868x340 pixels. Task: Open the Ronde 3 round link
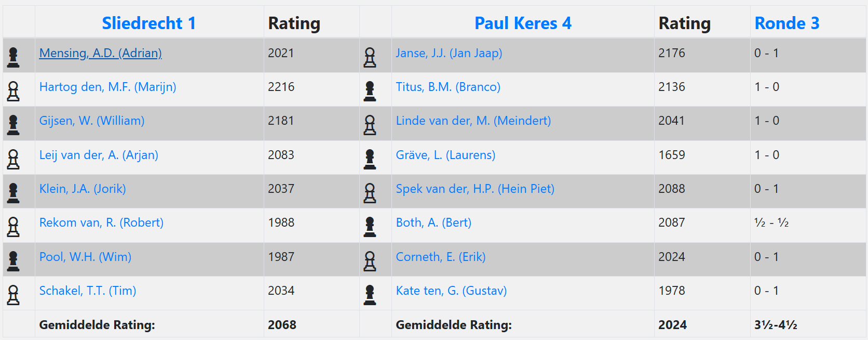[x=786, y=23]
